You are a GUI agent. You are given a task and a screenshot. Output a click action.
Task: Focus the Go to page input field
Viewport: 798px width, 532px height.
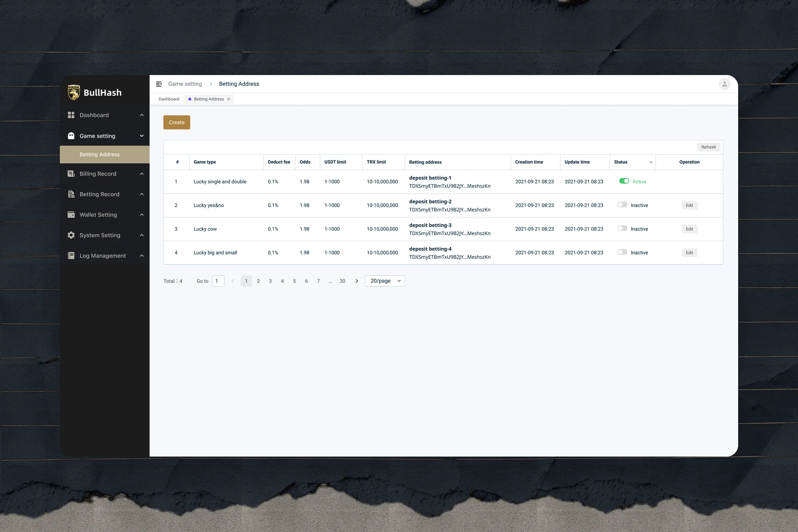[218, 281]
